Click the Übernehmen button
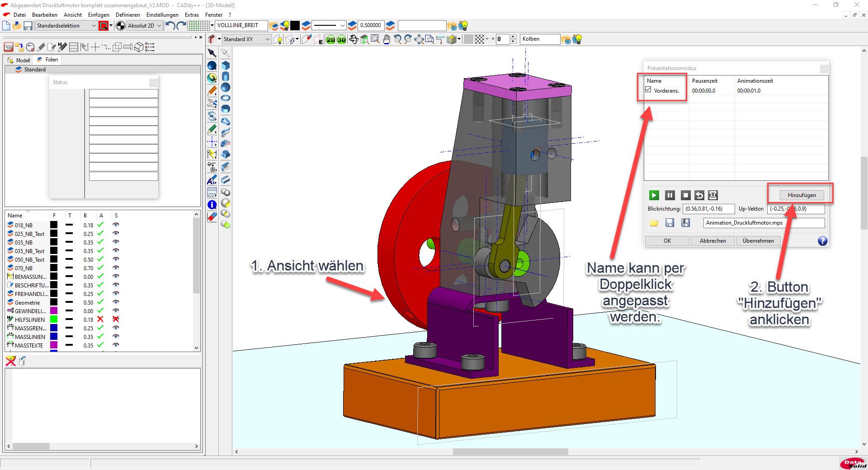The image size is (868, 470). 758,241
